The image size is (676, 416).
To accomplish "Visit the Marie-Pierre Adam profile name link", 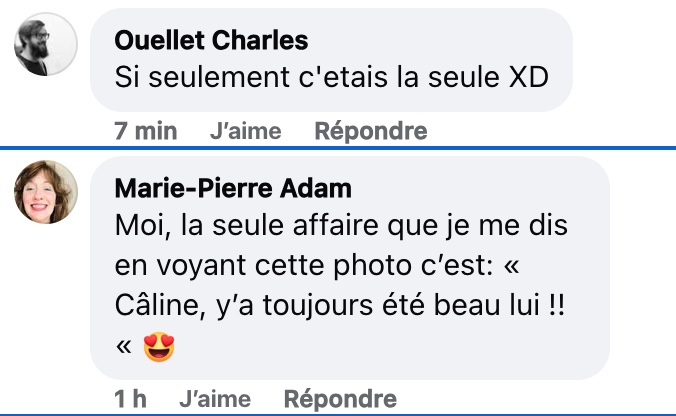I will click(233, 188).
